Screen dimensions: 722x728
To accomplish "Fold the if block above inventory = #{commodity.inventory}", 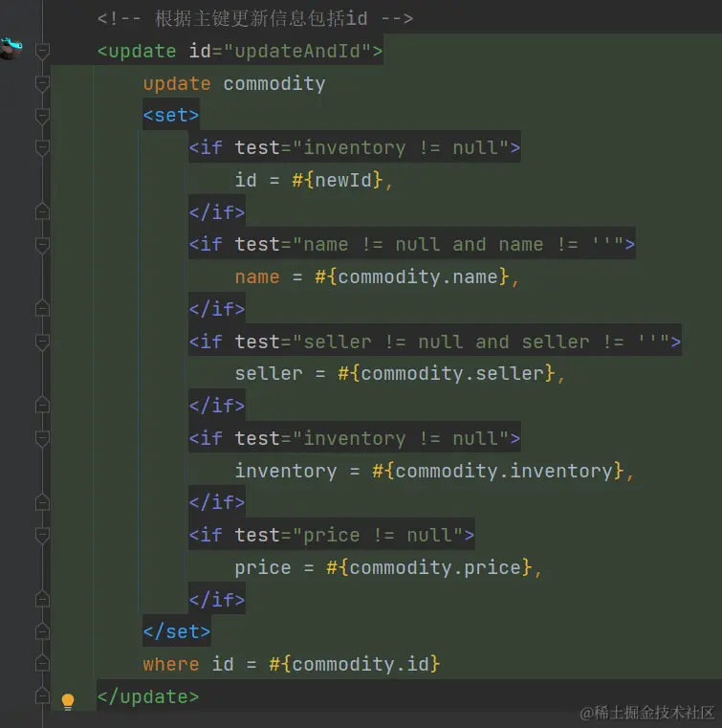I will [x=42, y=439].
